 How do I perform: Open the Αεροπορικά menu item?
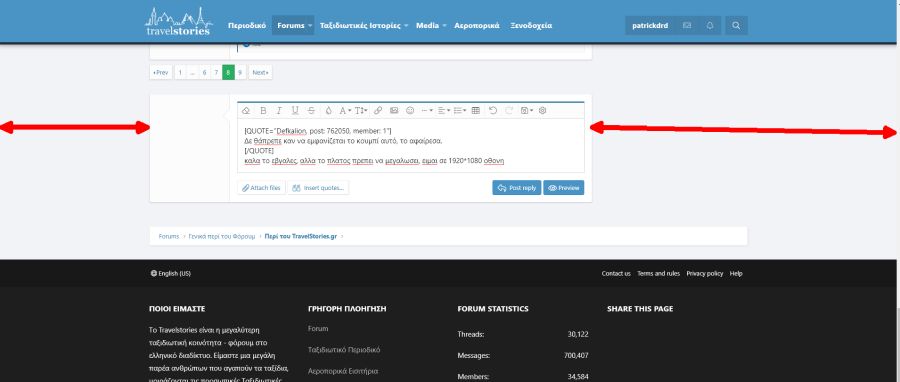[477, 25]
